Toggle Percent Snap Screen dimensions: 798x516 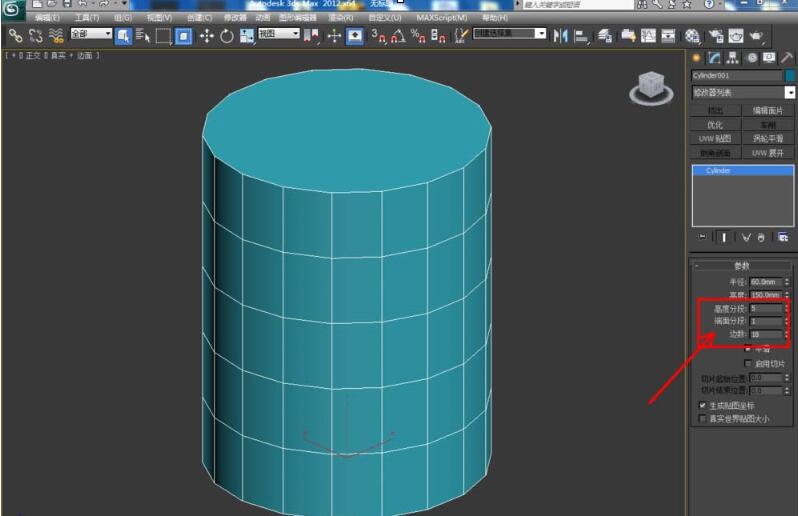coord(418,36)
